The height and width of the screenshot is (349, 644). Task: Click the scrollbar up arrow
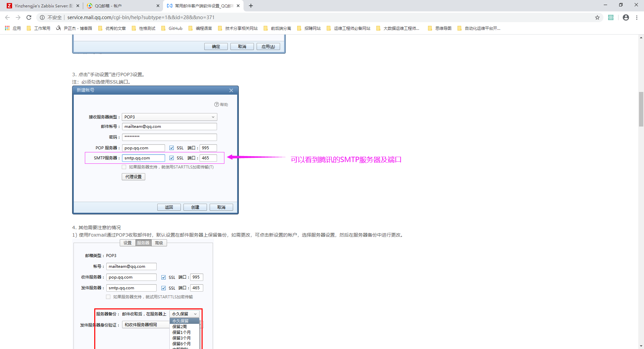pyautogui.click(x=641, y=38)
